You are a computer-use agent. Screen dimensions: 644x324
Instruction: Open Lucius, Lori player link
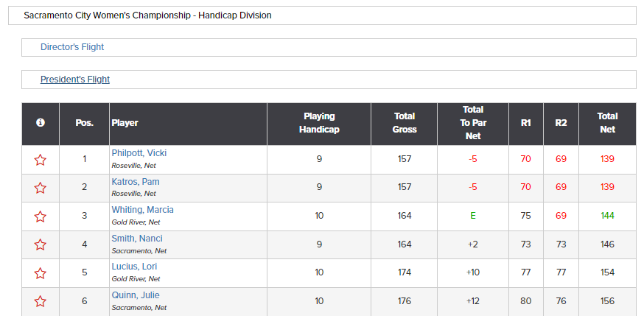tap(134, 267)
